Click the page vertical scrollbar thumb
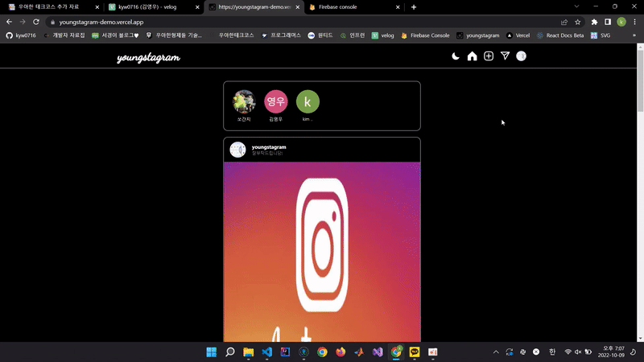 640,81
